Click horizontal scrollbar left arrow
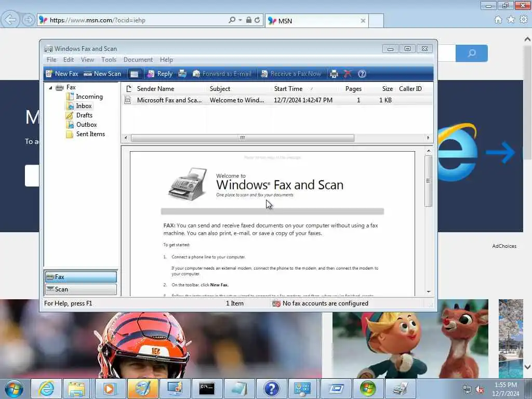 pos(126,138)
